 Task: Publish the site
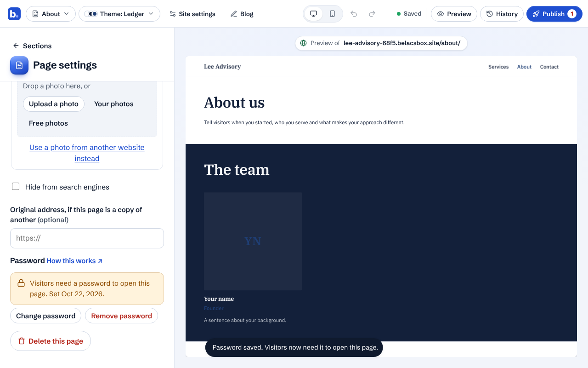click(554, 14)
